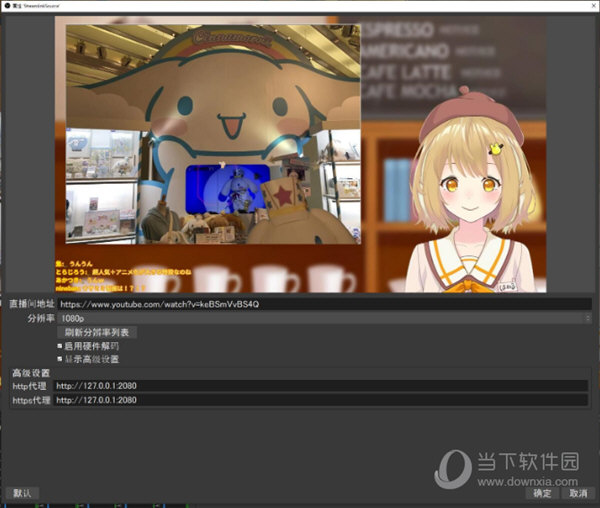Viewport: 600px width, 508px height.
Task: Click the stream preview image
Action: (x=300, y=154)
